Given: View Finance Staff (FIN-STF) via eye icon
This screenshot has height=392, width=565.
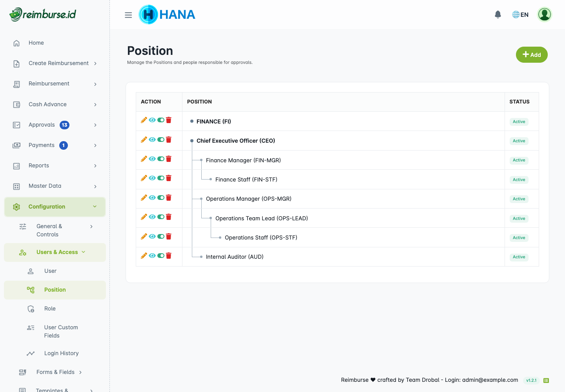Looking at the screenshot, I should pos(152,178).
